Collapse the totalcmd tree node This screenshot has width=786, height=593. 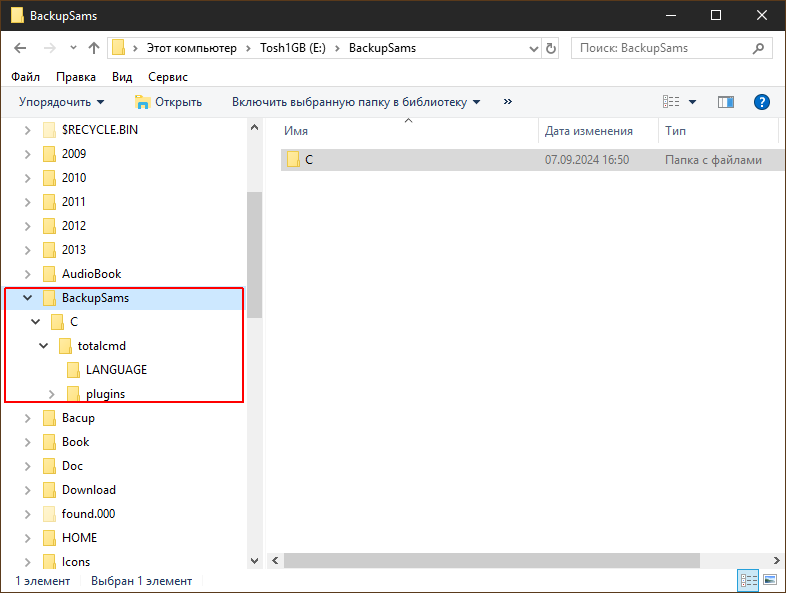(x=44, y=346)
